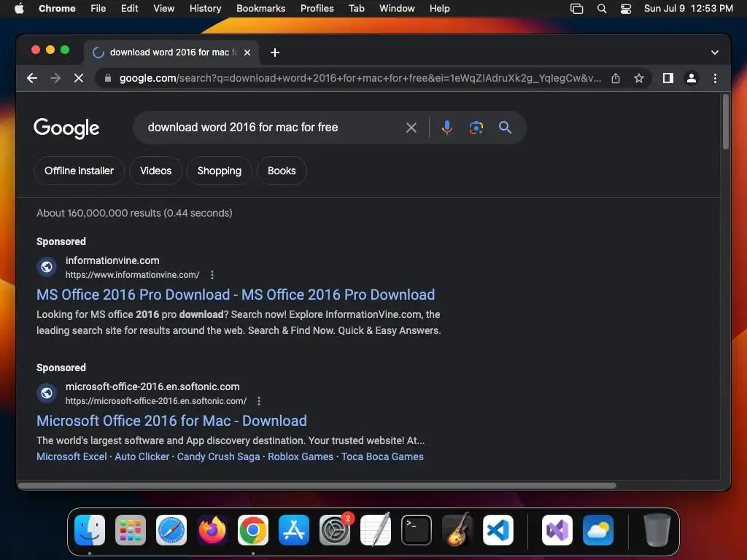Expand the tab search chevron
Viewport: 747px width, 560px height.
click(x=715, y=52)
